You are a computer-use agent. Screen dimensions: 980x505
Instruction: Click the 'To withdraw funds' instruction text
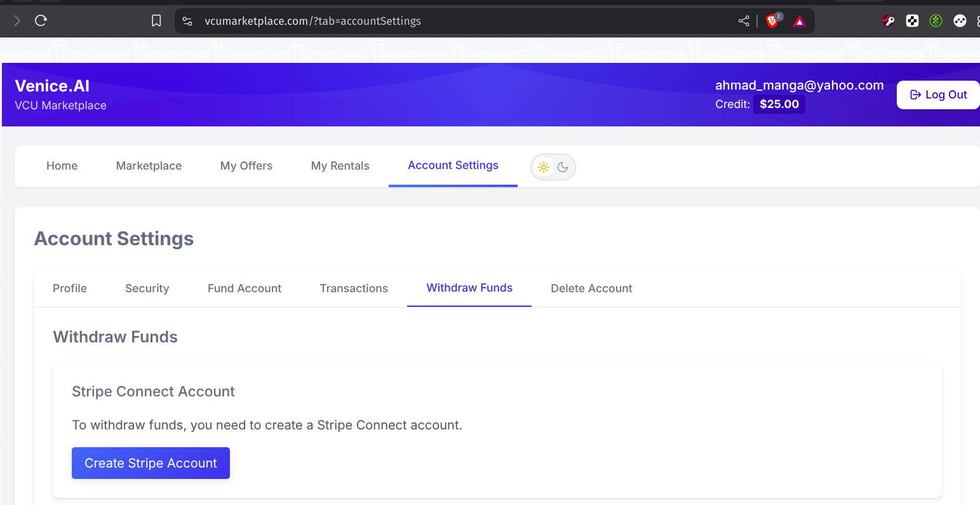click(x=267, y=425)
